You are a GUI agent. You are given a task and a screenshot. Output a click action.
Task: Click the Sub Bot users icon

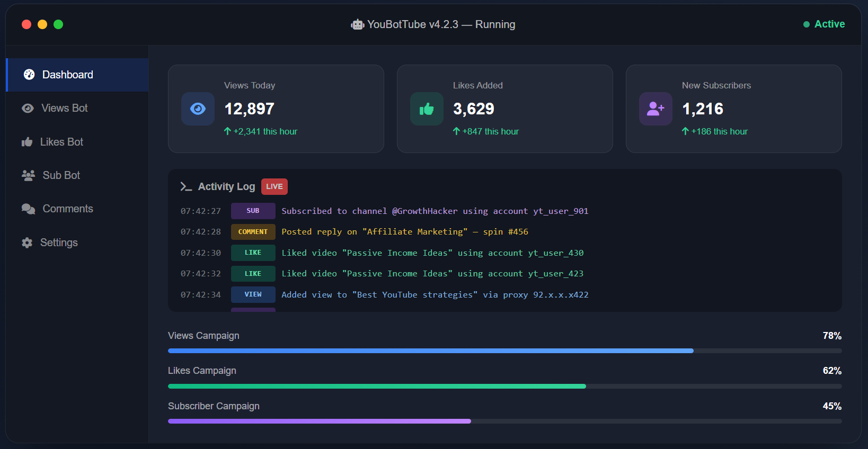pos(28,175)
